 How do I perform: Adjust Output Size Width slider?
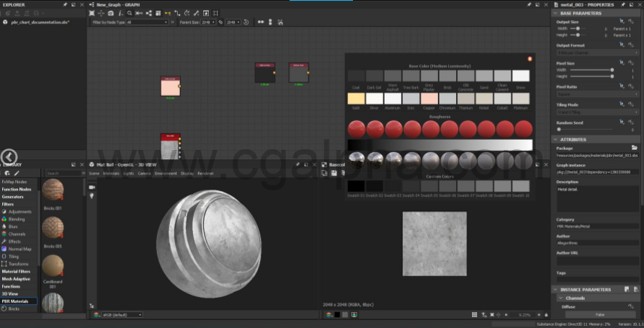coord(578,28)
